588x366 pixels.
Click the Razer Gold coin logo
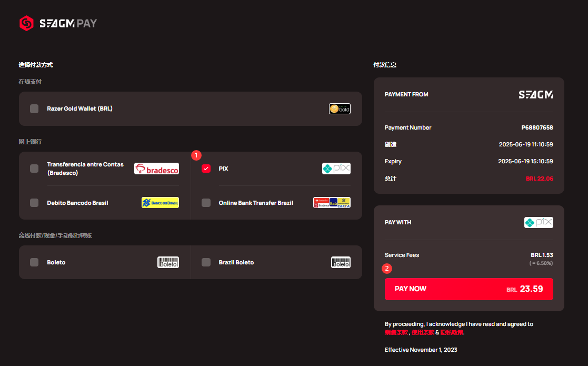point(340,109)
